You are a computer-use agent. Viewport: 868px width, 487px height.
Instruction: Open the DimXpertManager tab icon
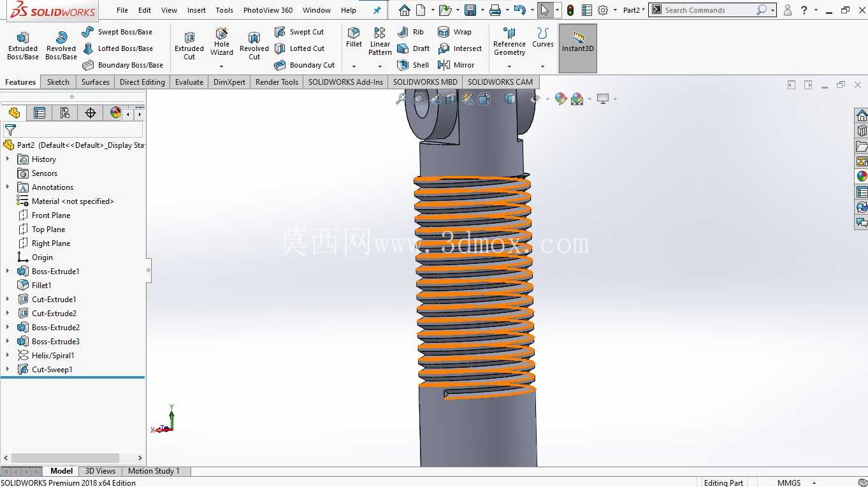coord(90,113)
